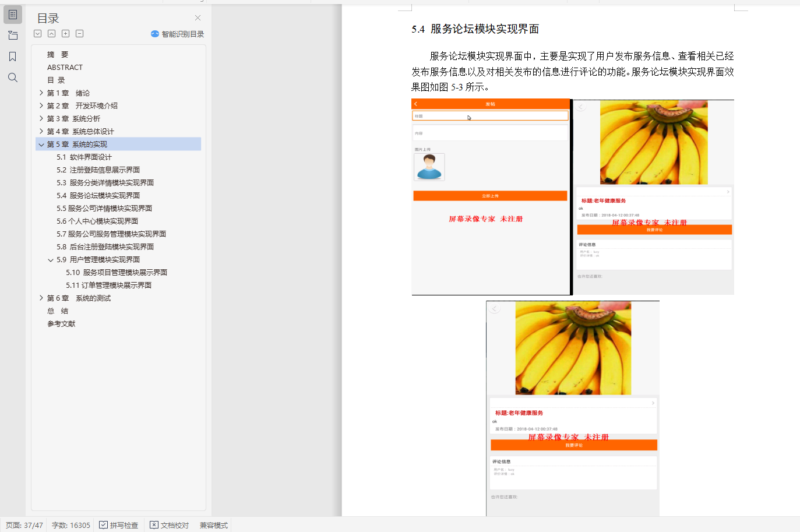Screen dimensions: 800x532
Task: Expand 第1章 绪论 in the outline
Action: point(41,93)
